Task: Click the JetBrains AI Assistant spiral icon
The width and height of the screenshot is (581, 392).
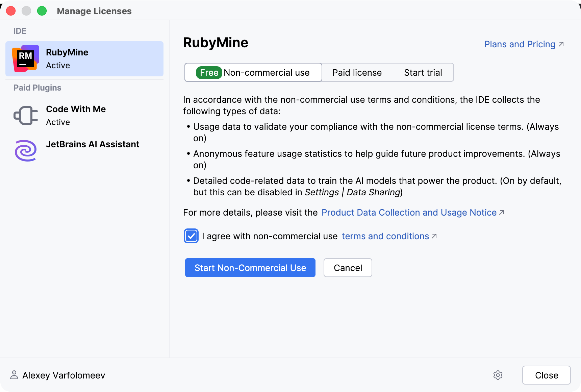Action: point(26,151)
